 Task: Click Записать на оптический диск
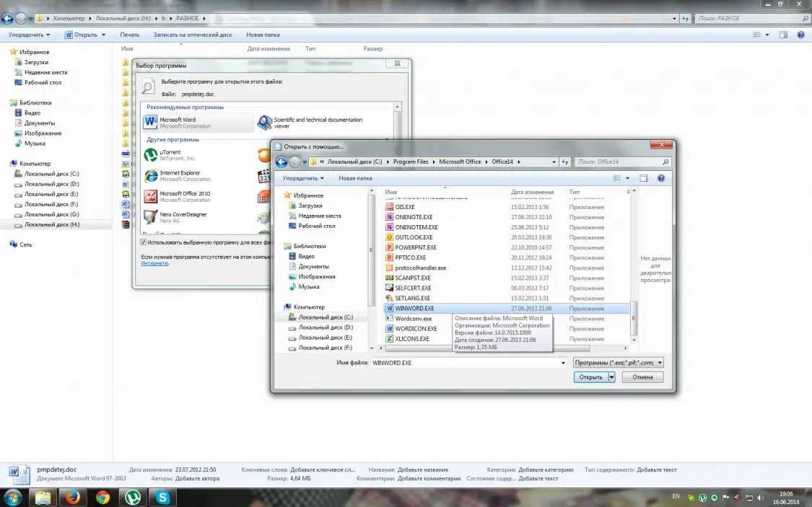[193, 35]
